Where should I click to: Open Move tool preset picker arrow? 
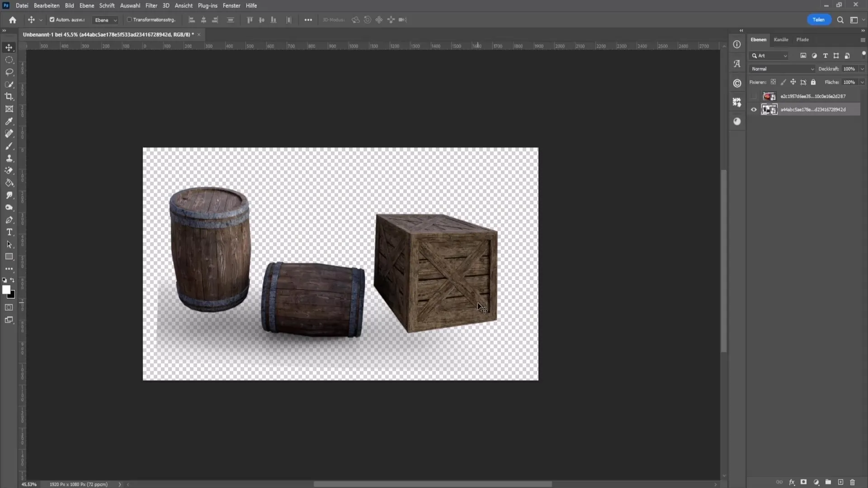pos(41,20)
